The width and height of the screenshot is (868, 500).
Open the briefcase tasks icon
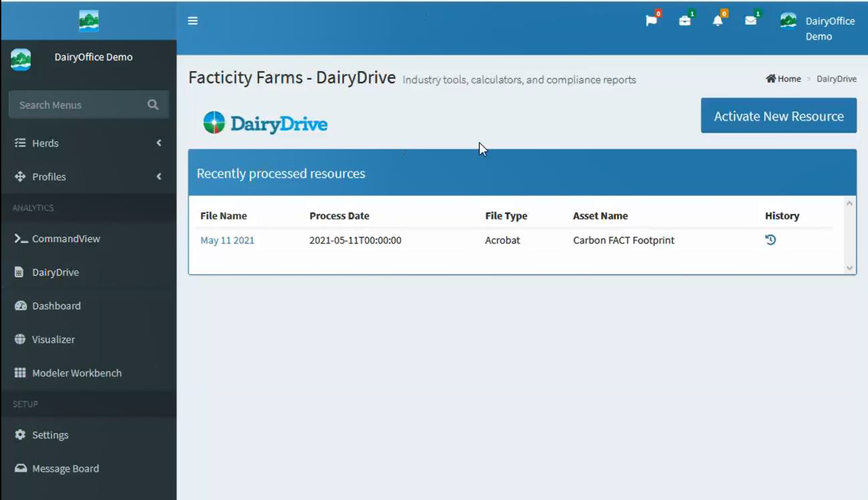coord(684,21)
